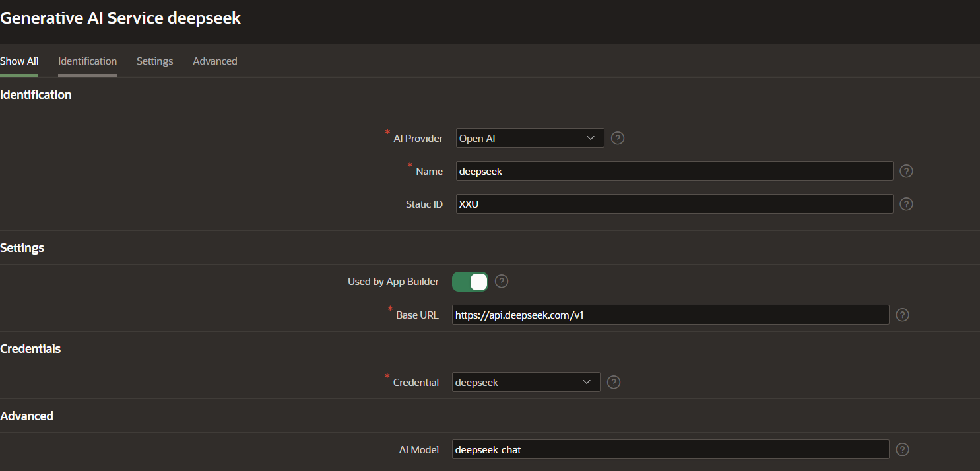The image size is (980, 471).
Task: Switch to the Settings tab
Action: coord(154,61)
